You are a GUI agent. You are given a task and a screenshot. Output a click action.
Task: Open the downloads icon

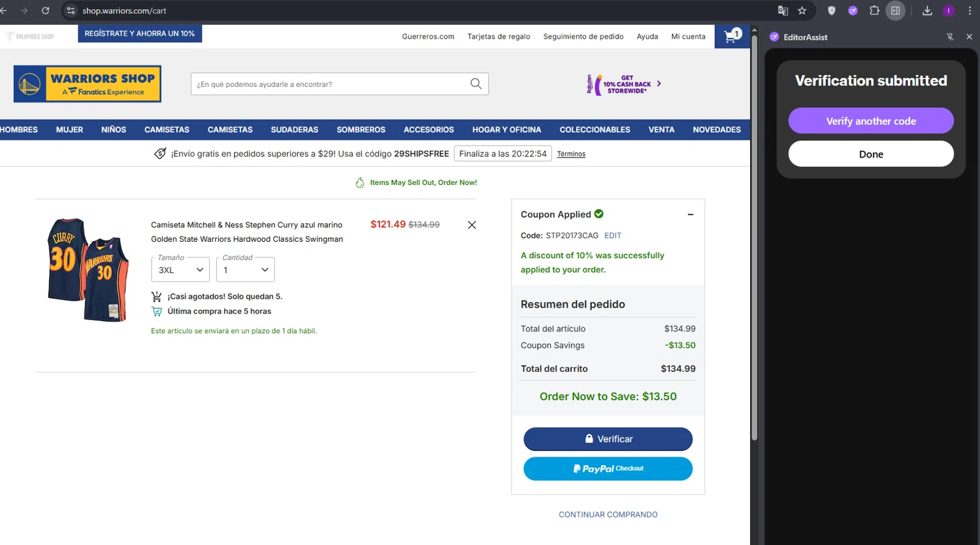pos(927,10)
